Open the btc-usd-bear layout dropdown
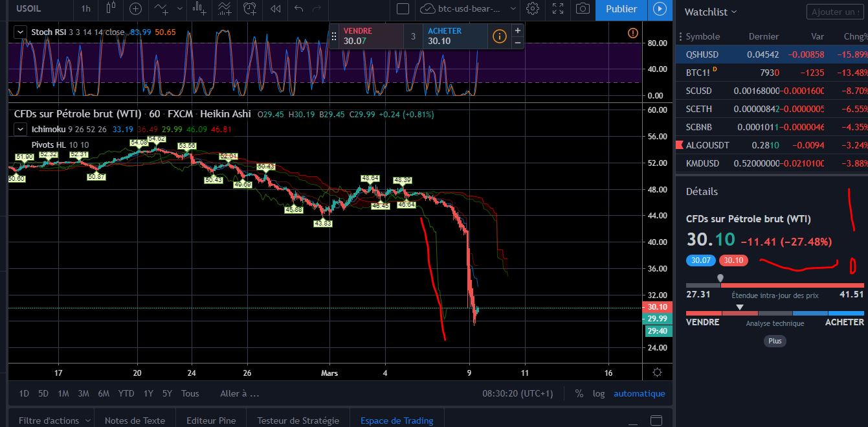The height and width of the screenshot is (427, 868). (x=513, y=9)
